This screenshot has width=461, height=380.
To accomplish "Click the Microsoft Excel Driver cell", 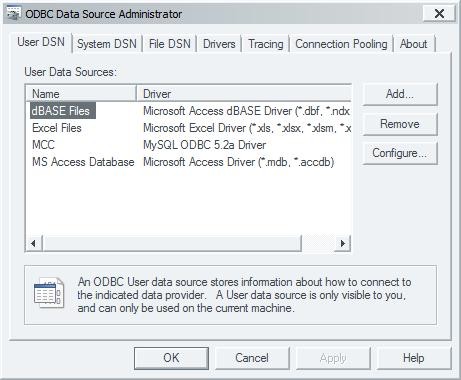I will [x=247, y=128].
